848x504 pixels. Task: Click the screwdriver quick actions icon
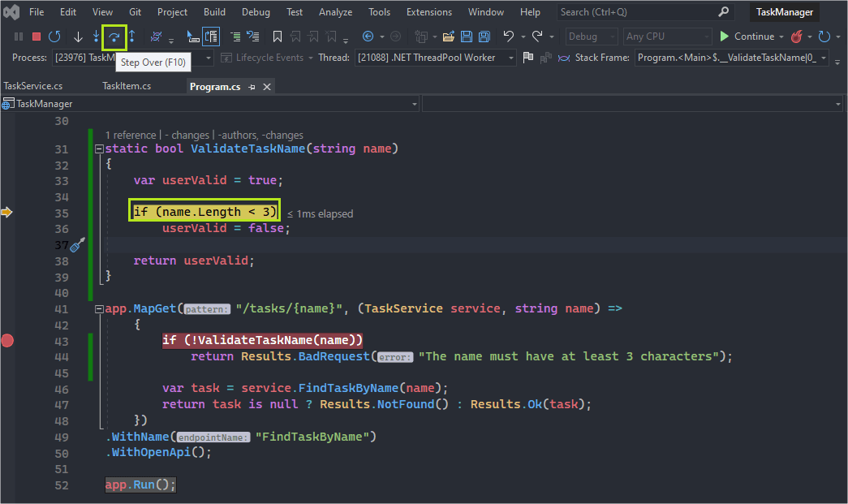(78, 245)
